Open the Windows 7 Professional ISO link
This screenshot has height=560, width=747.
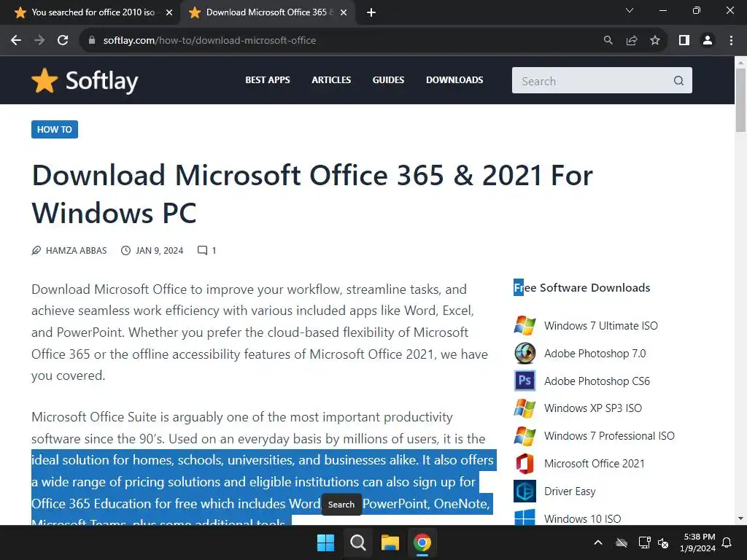(x=609, y=436)
